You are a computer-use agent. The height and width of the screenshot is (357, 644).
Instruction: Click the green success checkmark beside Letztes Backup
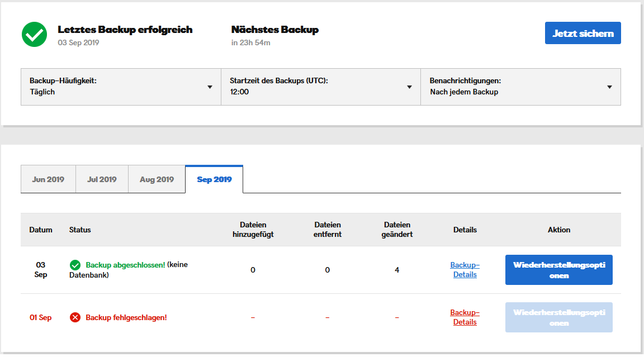(34, 35)
